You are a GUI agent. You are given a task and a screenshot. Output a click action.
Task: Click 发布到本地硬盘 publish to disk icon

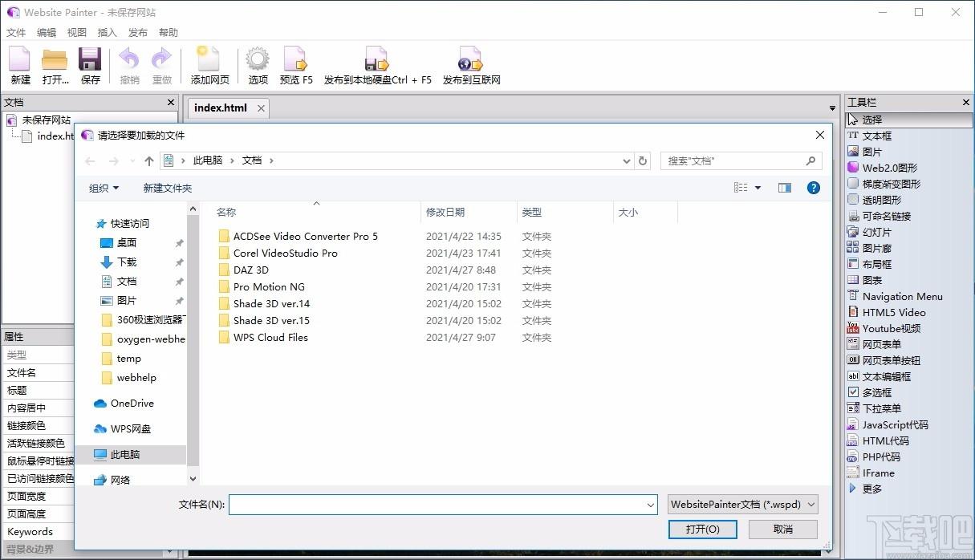(377, 59)
